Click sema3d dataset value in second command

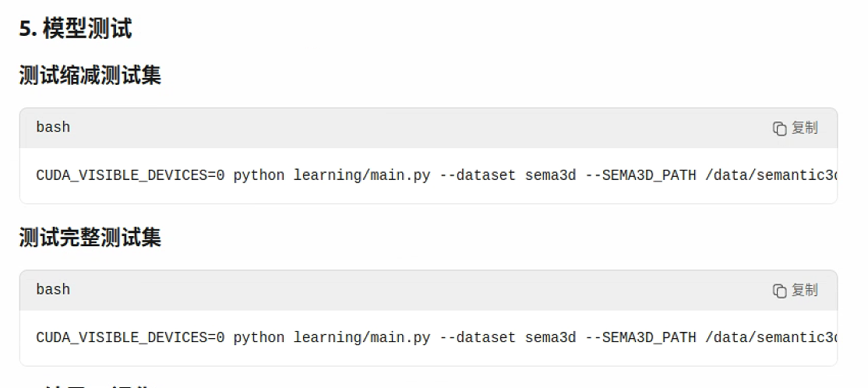pos(550,337)
